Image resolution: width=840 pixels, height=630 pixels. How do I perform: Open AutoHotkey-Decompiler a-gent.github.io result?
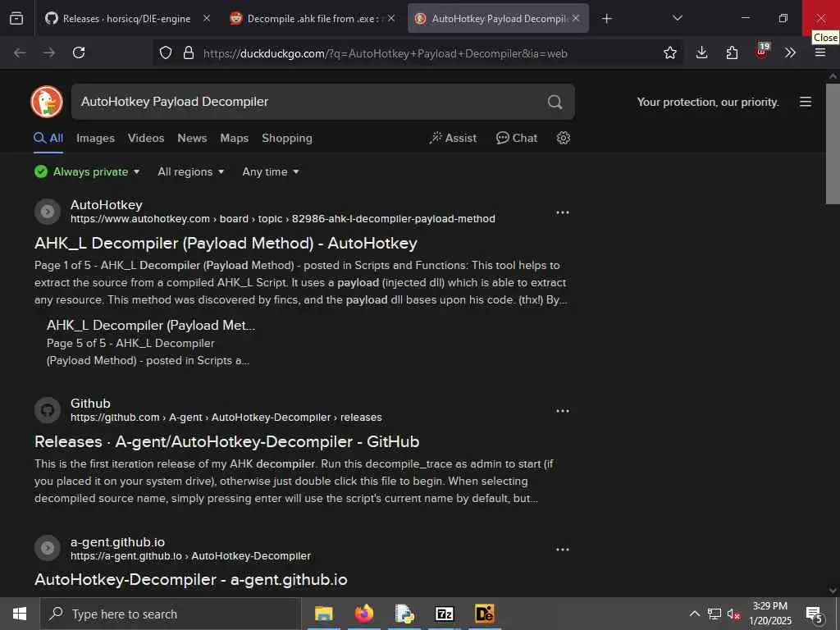point(190,580)
